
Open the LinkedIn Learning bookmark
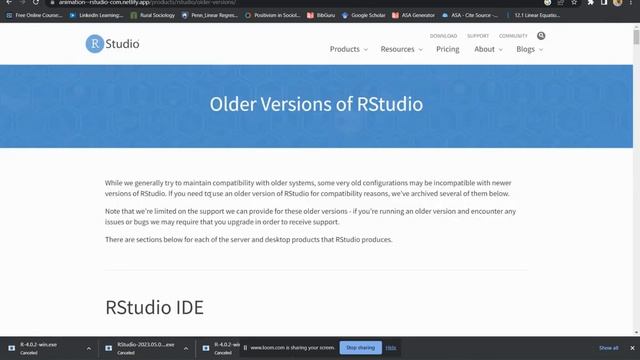point(96,15)
